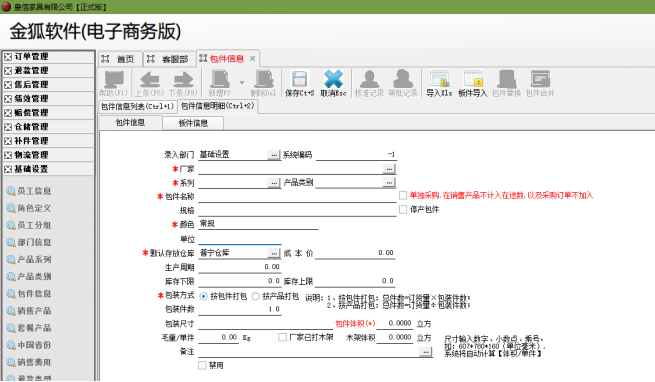Open the 新增F3 dropdown arrow
This screenshot has height=382, width=655.
(242, 82)
